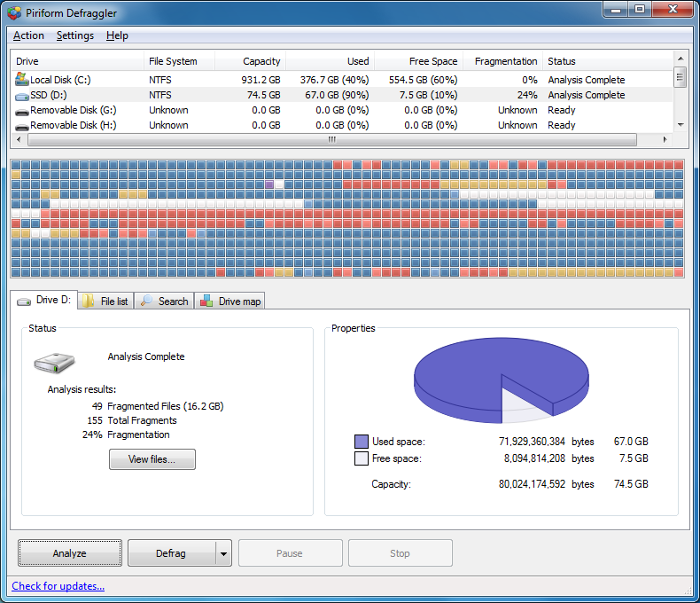Expand the Defrag dropdown arrow
This screenshot has width=700, height=603.
tap(223, 553)
